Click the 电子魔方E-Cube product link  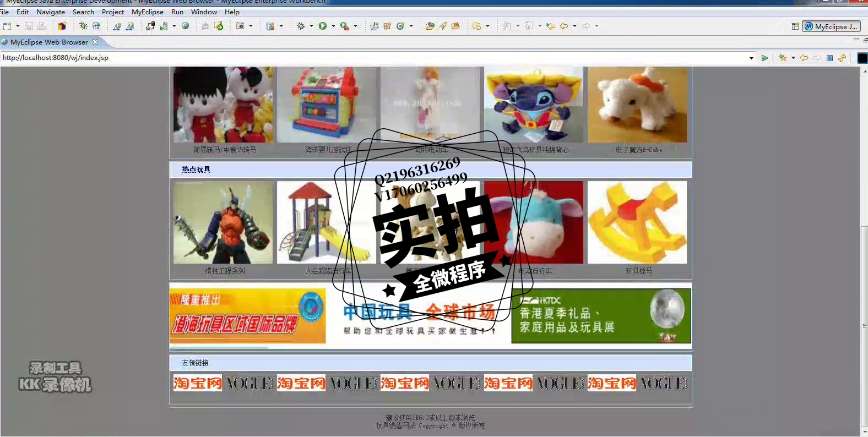pyautogui.click(x=639, y=150)
